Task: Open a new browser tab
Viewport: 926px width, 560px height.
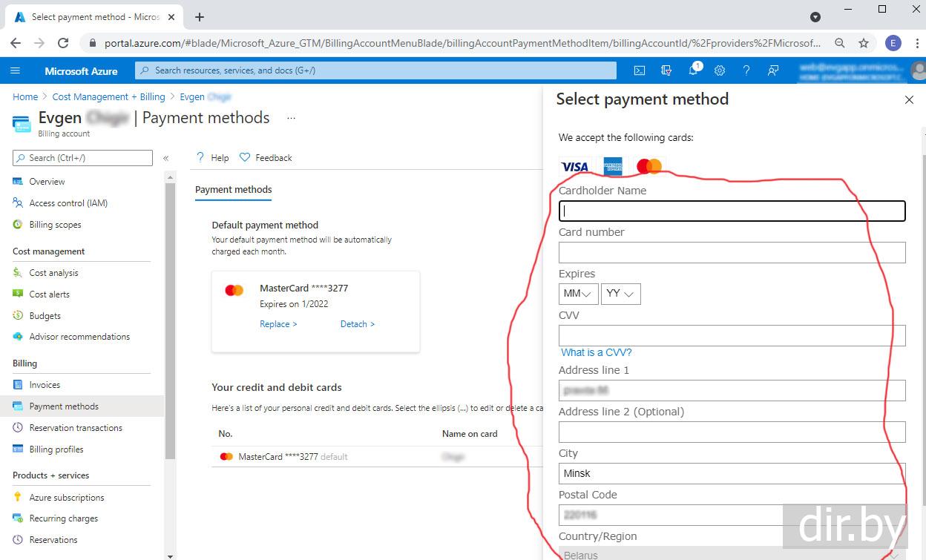Action: click(200, 17)
